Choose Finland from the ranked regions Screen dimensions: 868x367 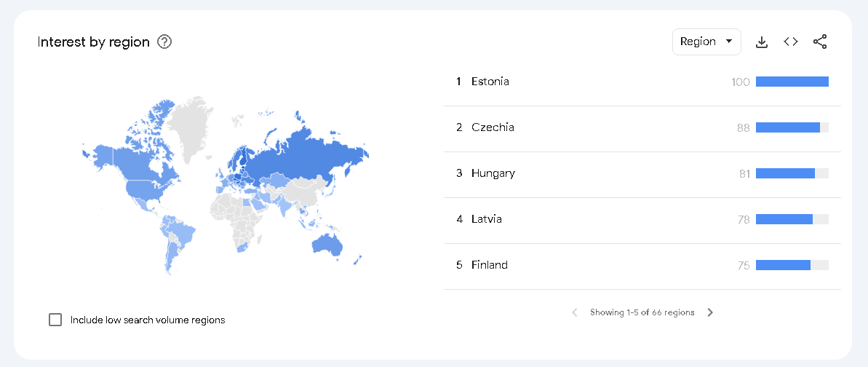click(489, 265)
